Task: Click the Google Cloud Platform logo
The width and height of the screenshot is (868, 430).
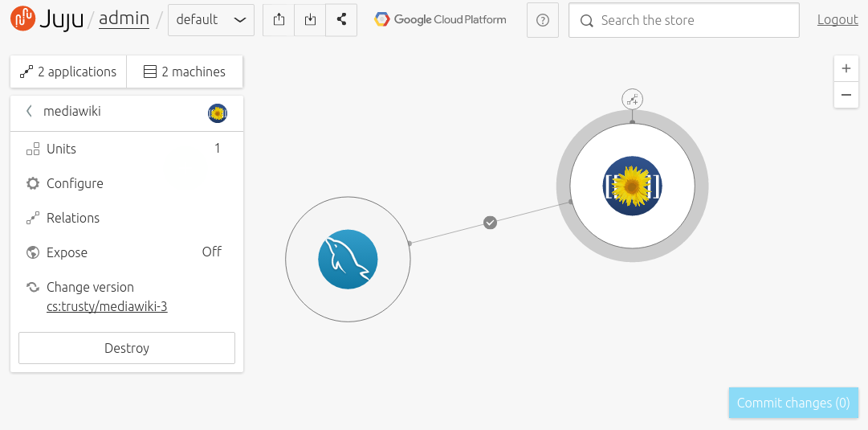Action: click(440, 20)
